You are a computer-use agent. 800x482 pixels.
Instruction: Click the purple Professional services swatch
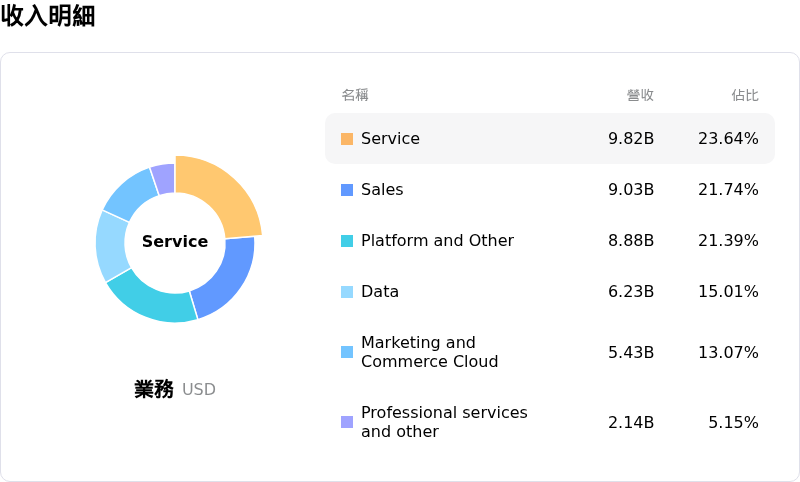click(x=347, y=422)
